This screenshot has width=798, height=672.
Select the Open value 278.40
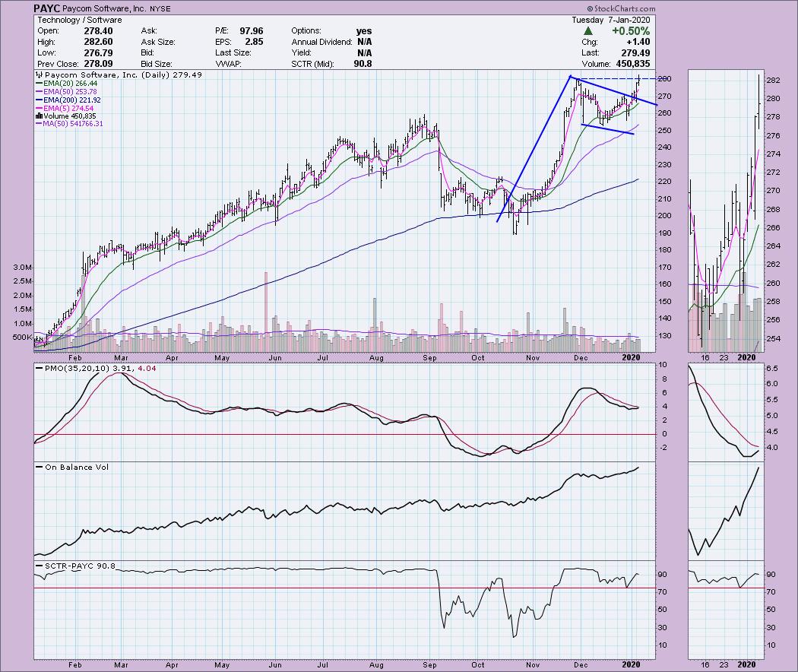[x=98, y=31]
